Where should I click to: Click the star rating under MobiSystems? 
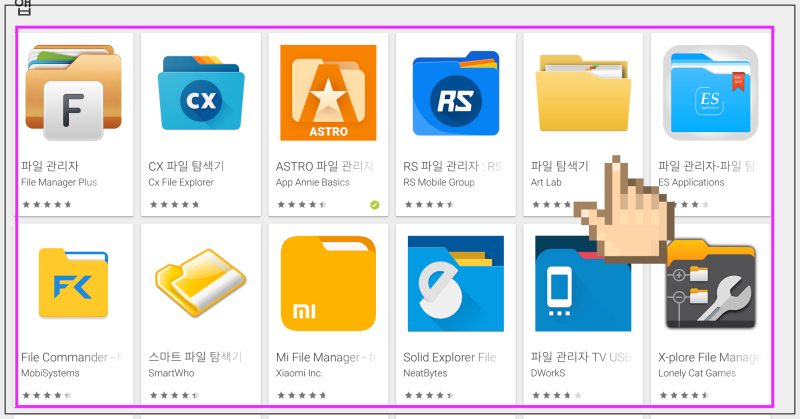tap(47, 395)
